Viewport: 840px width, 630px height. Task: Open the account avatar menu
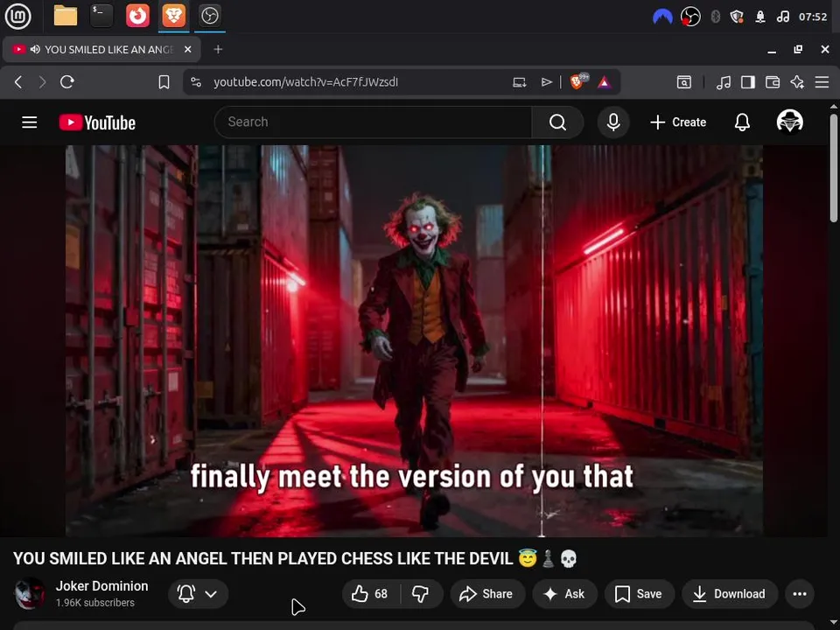[x=789, y=122]
